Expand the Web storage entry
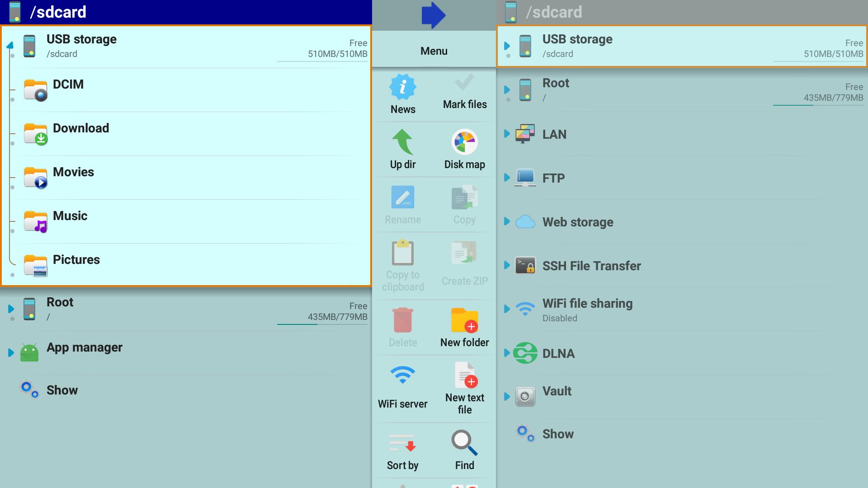This screenshot has width=868, height=488. (x=505, y=221)
